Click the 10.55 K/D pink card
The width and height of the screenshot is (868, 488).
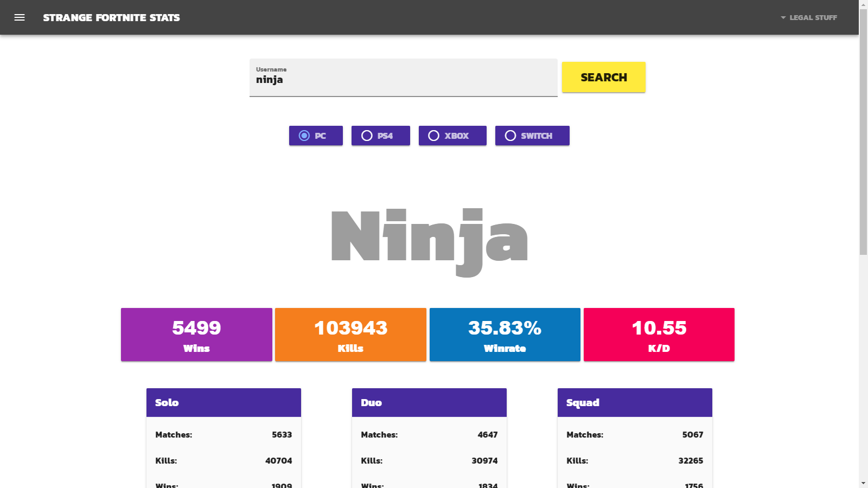[x=659, y=335]
